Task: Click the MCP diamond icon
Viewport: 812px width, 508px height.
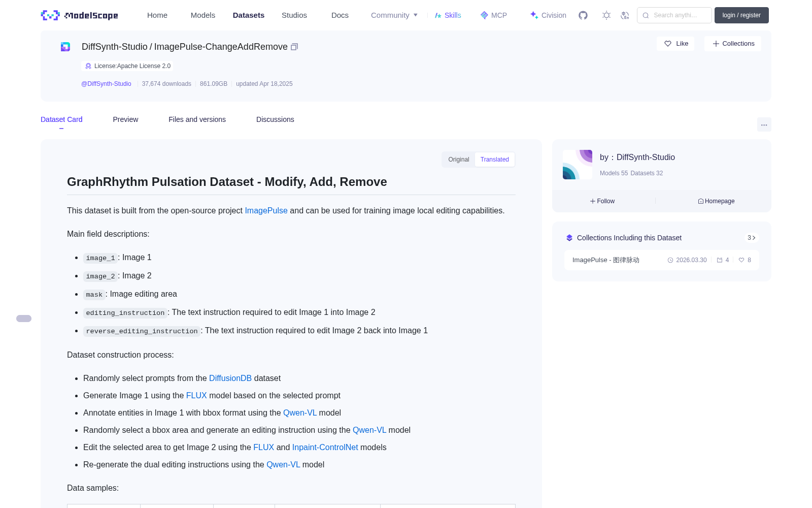Action: coord(484,15)
